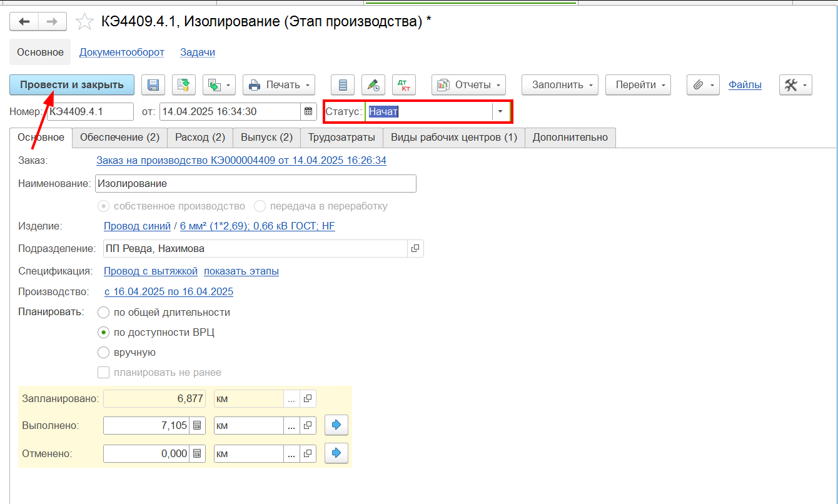Open the Расход (2) tab
Viewport: 838px width, 504px height.
click(200, 138)
